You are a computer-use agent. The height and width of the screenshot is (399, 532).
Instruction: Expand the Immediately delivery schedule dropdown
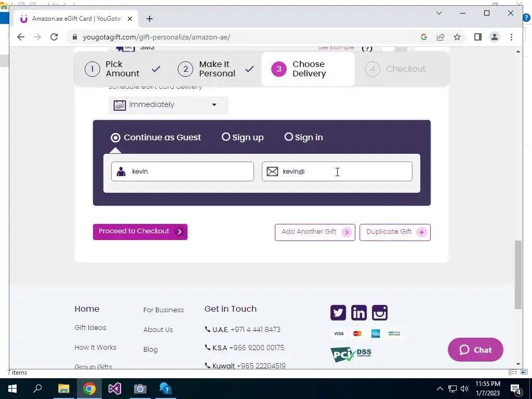[x=168, y=105]
